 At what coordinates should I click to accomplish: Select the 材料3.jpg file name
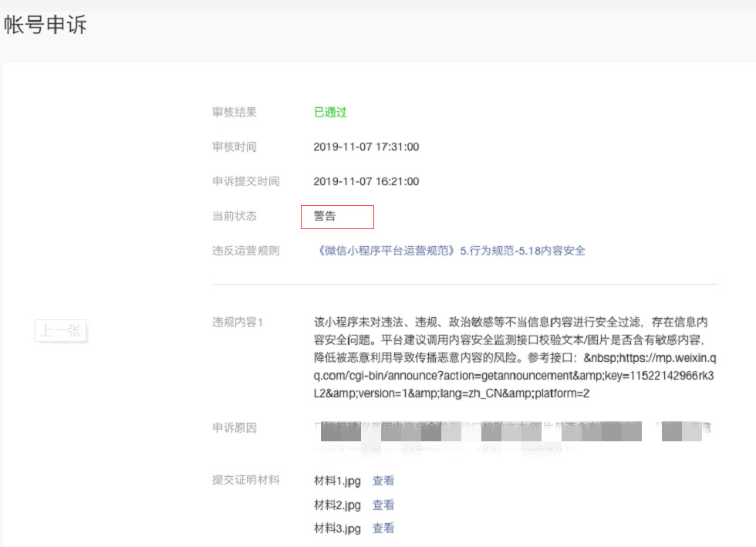337,528
